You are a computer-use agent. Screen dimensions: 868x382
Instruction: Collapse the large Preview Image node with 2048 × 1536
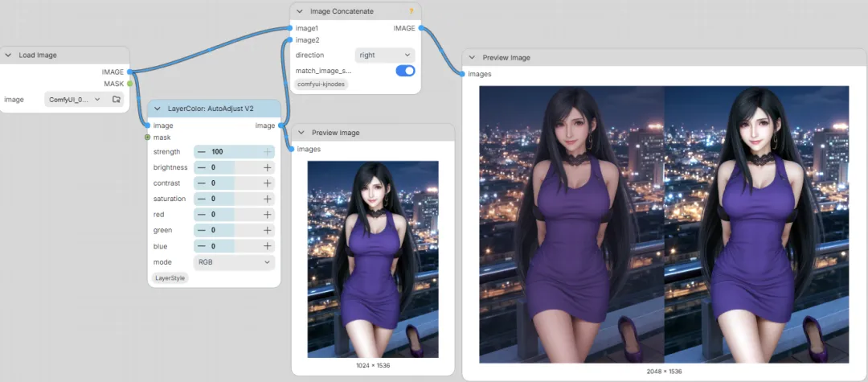pyautogui.click(x=473, y=58)
